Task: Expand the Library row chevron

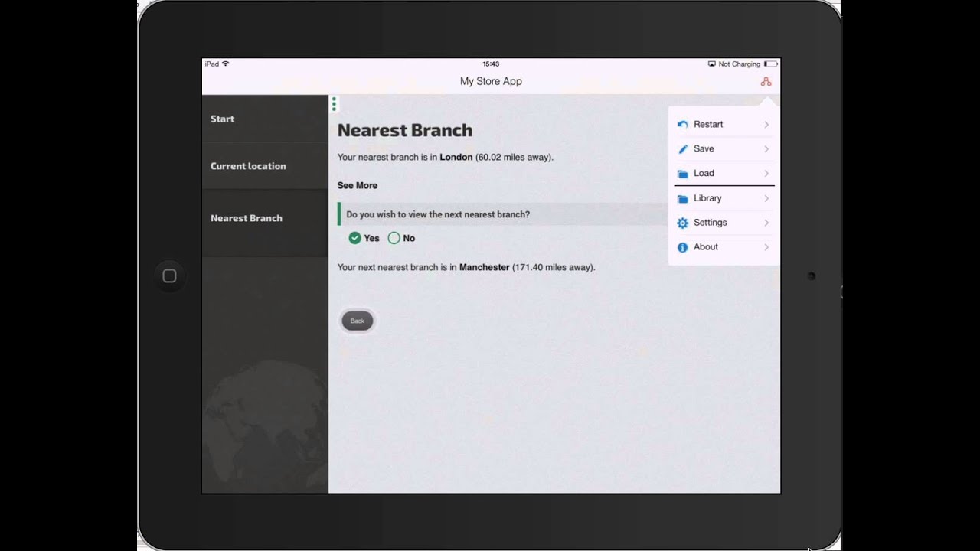Action: [766, 199]
